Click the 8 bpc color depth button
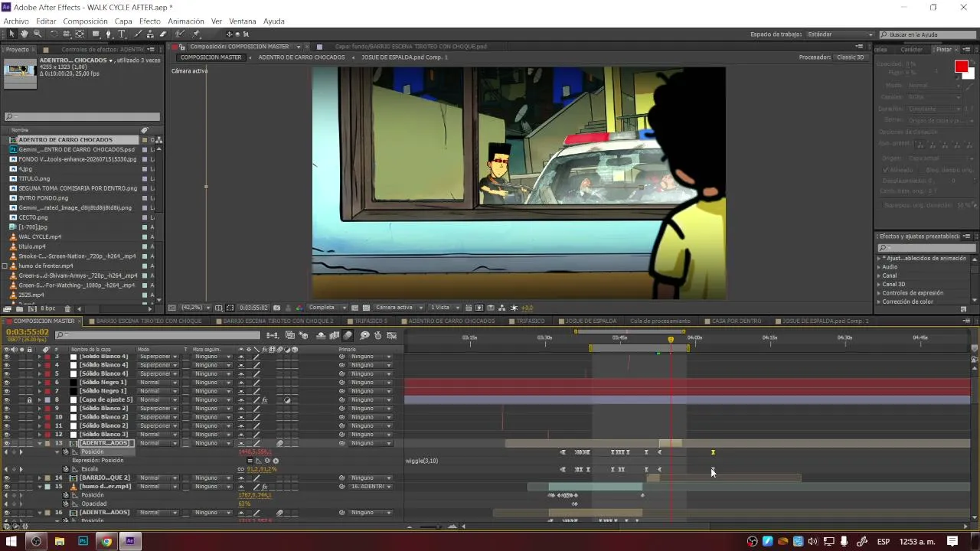 47,308
